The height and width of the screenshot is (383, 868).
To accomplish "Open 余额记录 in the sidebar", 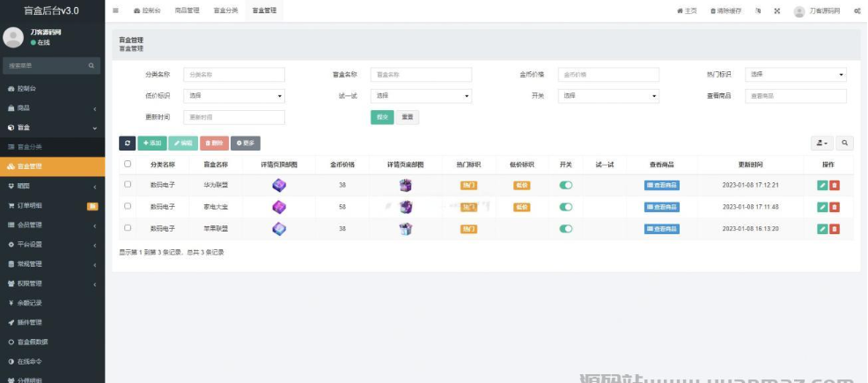I will 53,303.
